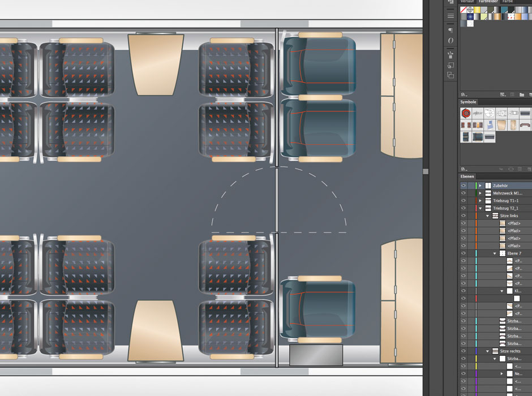Select the upper beige table on canvas
The height and width of the screenshot is (396, 532).
pos(156,64)
